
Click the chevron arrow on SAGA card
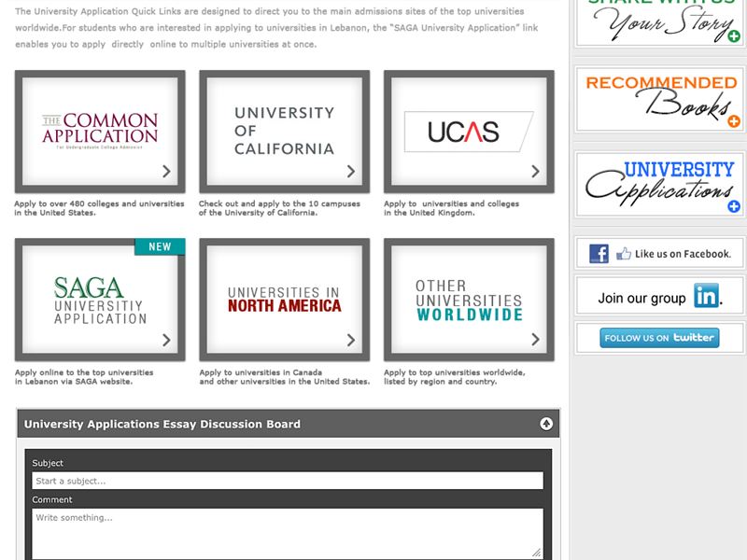(x=166, y=340)
